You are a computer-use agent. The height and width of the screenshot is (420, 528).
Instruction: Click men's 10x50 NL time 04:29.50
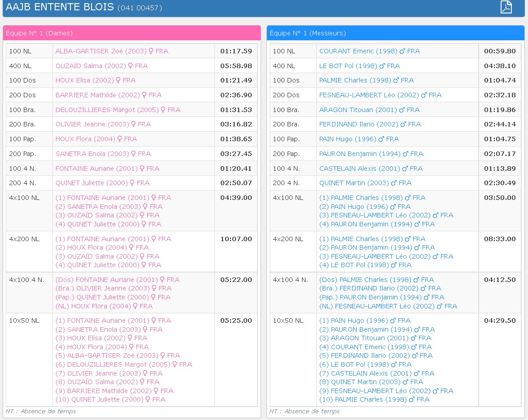tap(500, 321)
